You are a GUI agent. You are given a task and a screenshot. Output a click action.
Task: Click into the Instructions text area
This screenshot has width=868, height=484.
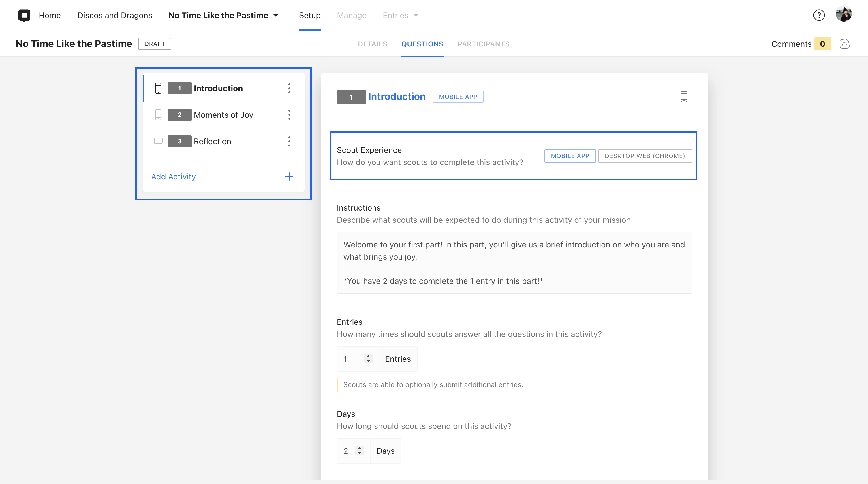(514, 262)
